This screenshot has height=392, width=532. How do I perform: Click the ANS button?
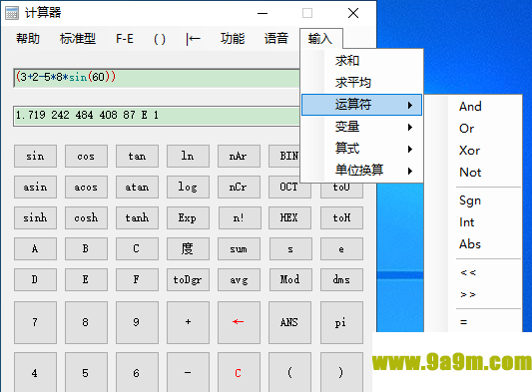tap(289, 322)
